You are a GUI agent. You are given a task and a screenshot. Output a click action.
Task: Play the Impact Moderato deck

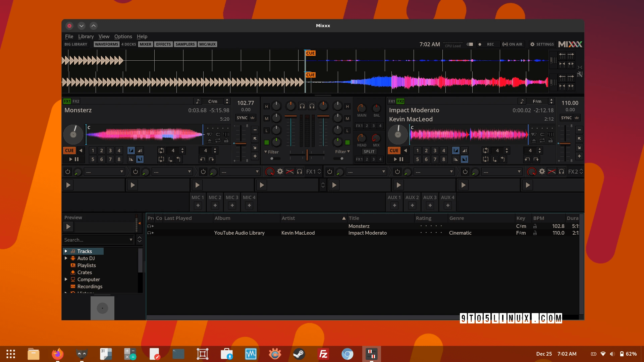click(x=395, y=159)
